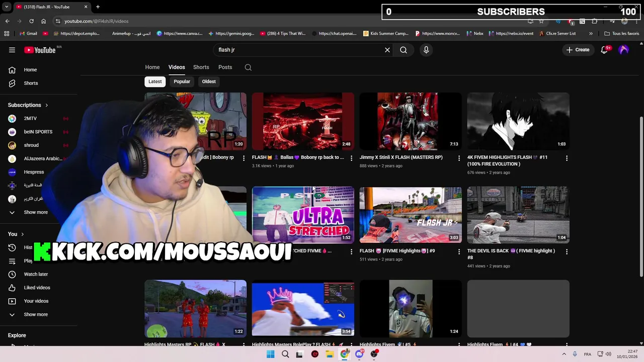The image size is (644, 362).
Task: Open YouTube notifications bell
Action: tap(605, 50)
